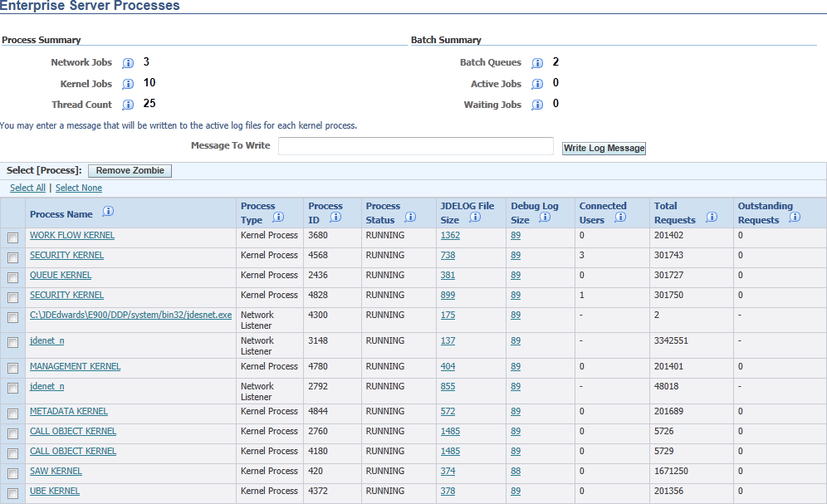Show info for Debug Log Size column
The height and width of the screenshot is (504, 827).
(x=545, y=218)
